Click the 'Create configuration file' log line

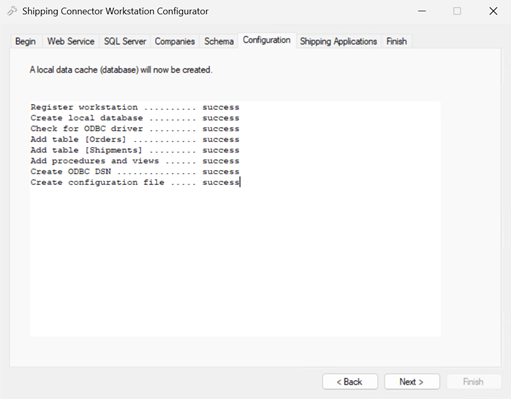pyautogui.click(x=135, y=182)
